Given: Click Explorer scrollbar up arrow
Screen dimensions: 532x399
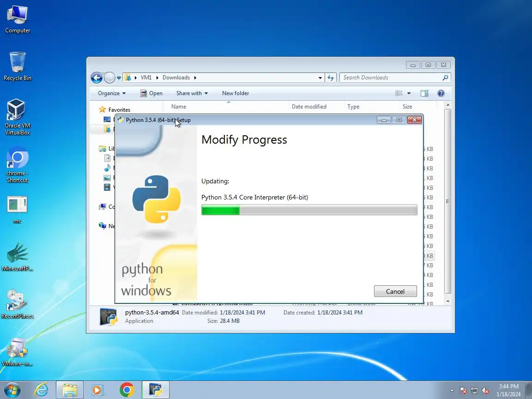Looking at the screenshot, I should click(x=448, y=105).
